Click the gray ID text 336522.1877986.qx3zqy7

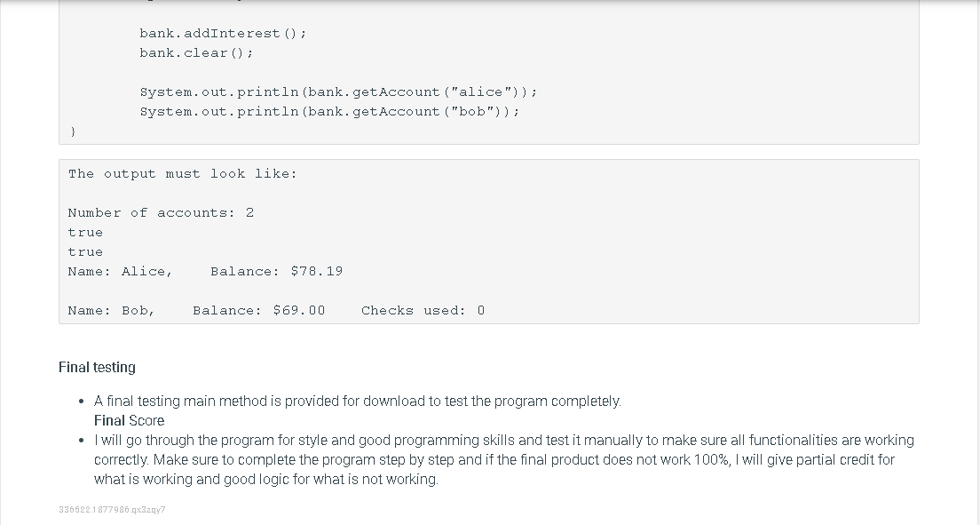[112, 510]
